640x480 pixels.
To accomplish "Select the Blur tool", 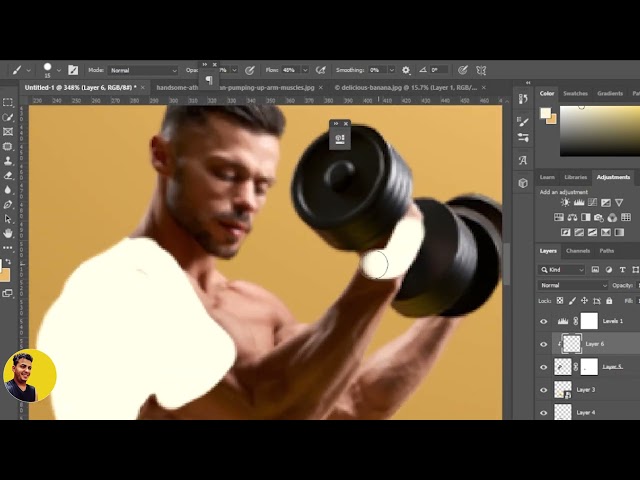I will (7, 190).
